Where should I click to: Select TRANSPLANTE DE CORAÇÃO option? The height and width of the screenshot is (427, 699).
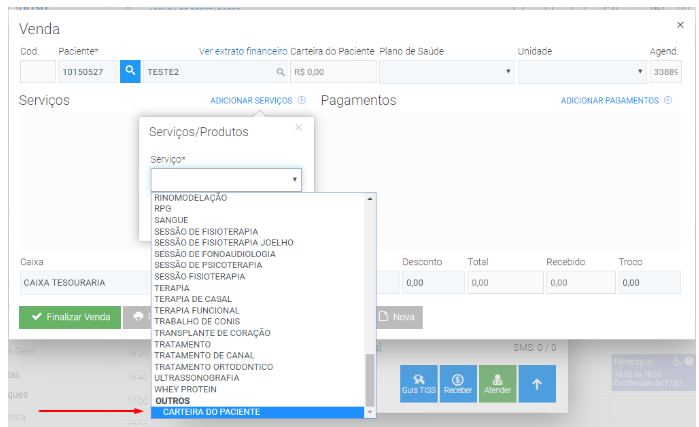[258, 333]
